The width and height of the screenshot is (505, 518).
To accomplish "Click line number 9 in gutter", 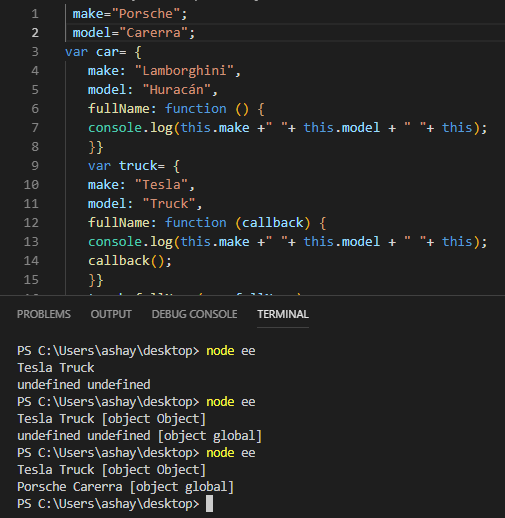I will pyautogui.click(x=35, y=166).
